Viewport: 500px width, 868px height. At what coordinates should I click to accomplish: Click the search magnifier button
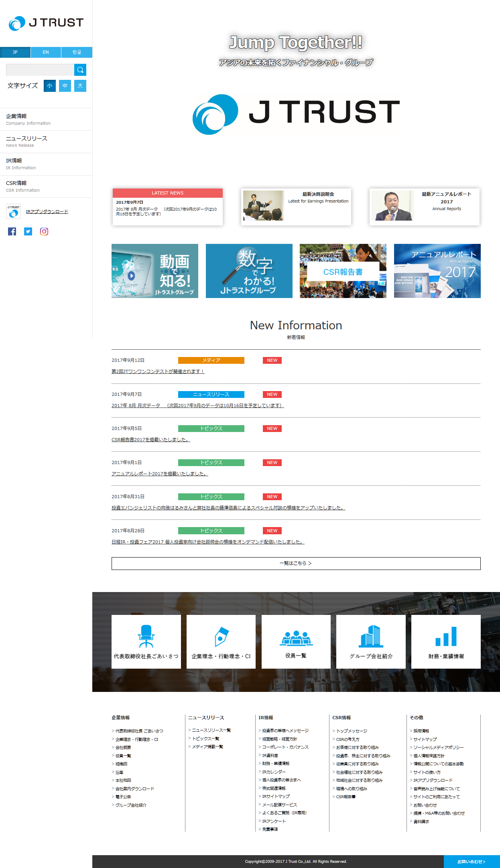(80, 70)
